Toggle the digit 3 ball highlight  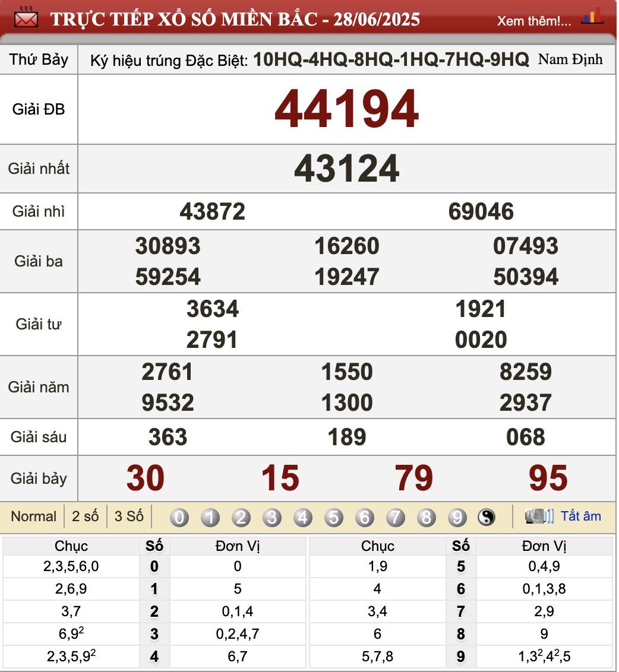[x=271, y=517]
